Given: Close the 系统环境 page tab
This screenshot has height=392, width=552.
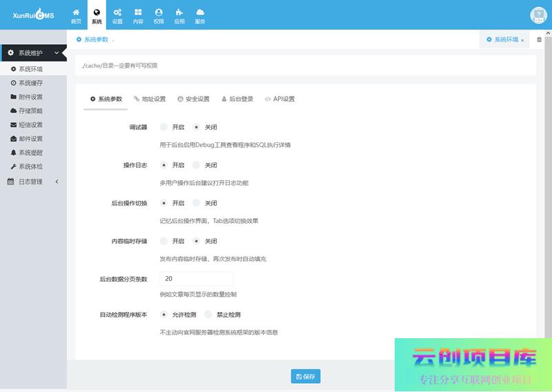Looking at the screenshot, I should pyautogui.click(x=522, y=40).
